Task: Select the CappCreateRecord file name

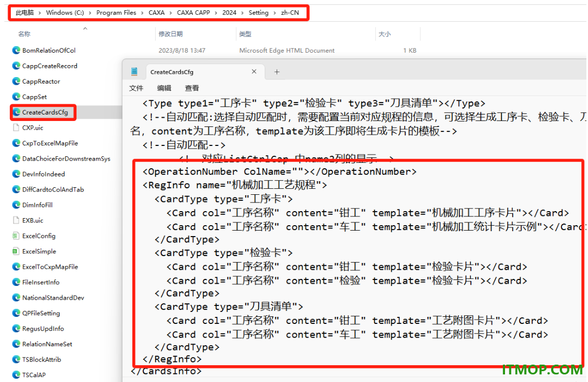Action: point(49,66)
